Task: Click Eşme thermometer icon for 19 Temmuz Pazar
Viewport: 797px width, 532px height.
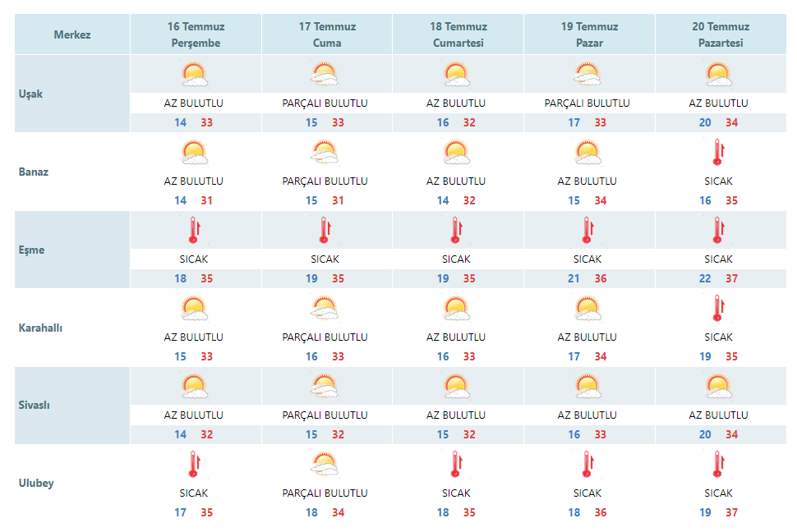Action: coord(587,231)
